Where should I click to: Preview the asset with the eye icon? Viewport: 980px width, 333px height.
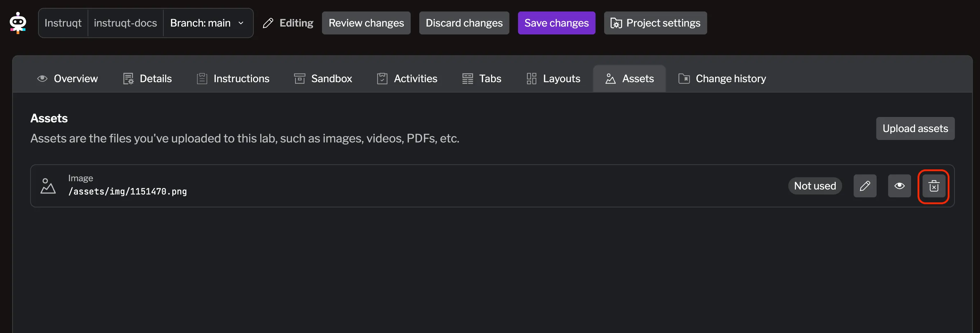point(899,186)
